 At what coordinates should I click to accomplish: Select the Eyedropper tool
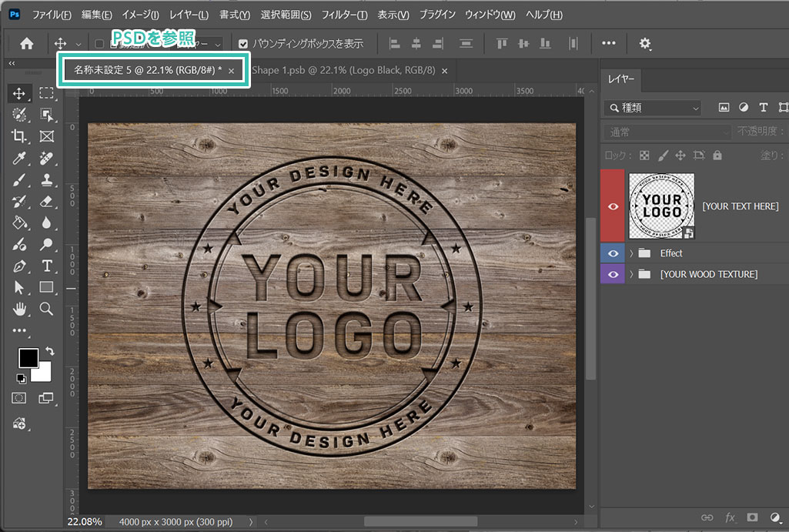tap(19, 158)
